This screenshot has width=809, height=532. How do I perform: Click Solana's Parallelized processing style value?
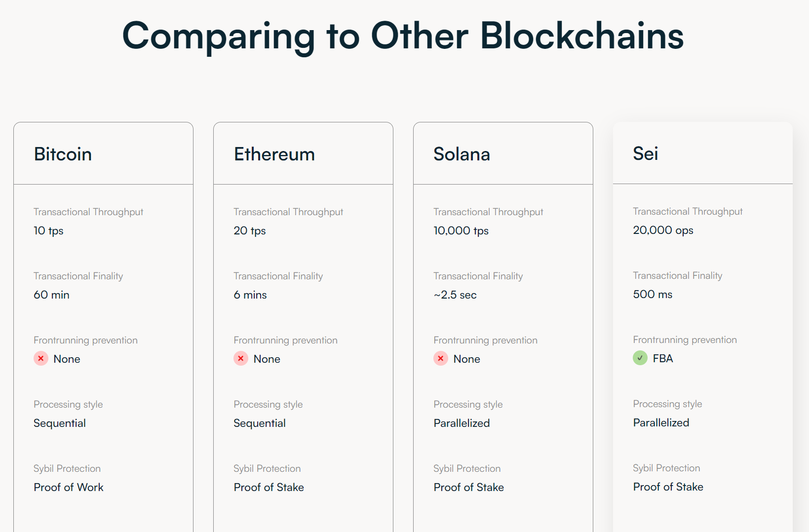pos(462,423)
